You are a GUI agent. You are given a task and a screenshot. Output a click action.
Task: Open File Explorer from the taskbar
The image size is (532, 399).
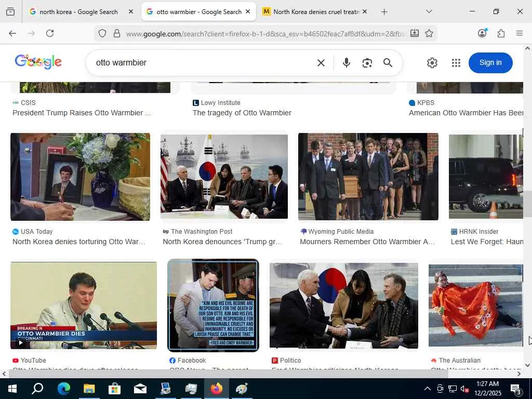coord(89,389)
